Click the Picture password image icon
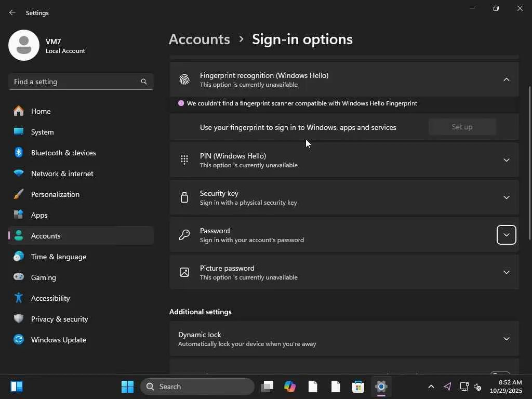Viewport: 532px width, 399px height. [x=184, y=272]
